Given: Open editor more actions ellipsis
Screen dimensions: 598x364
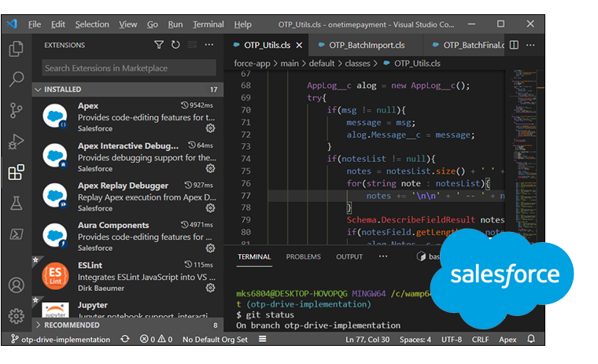Looking at the screenshot, I should point(530,45).
